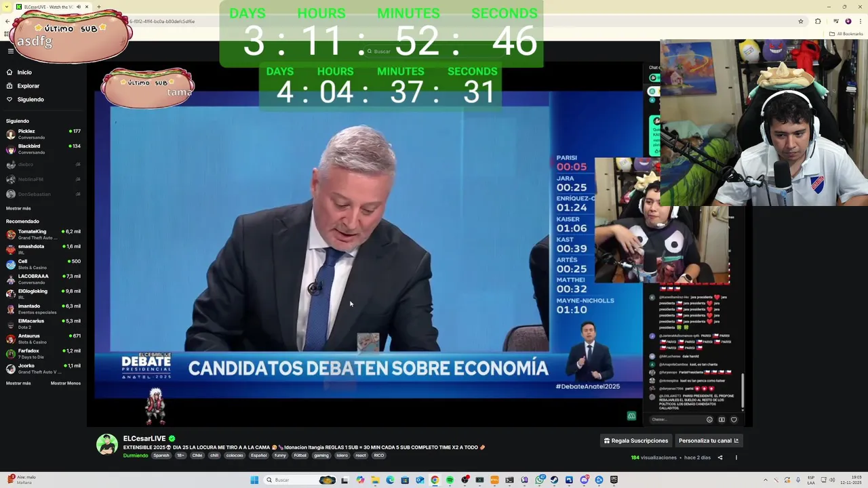868x488 pixels.
Task: Open All Bookmarks folder
Action: [846, 34]
